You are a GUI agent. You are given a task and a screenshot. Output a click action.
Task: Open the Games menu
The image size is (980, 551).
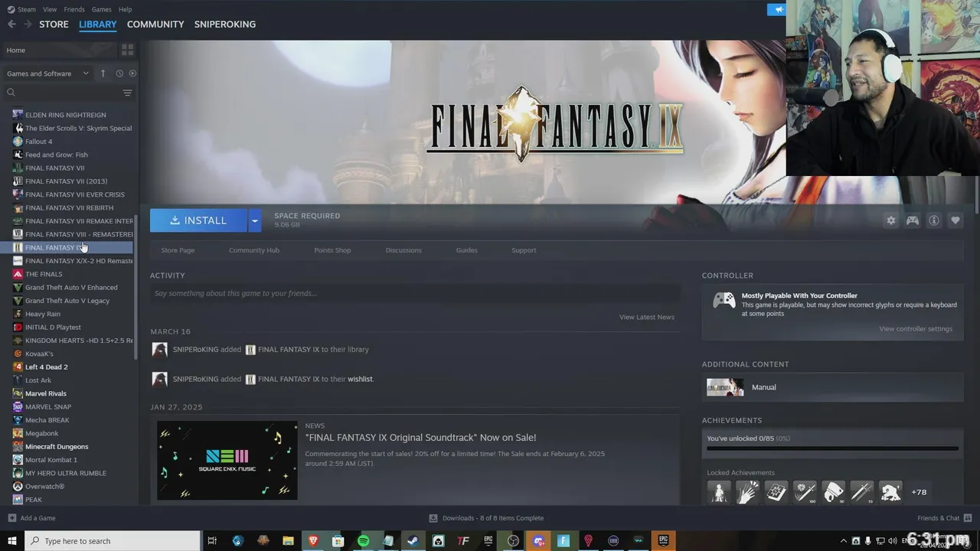tap(101, 9)
